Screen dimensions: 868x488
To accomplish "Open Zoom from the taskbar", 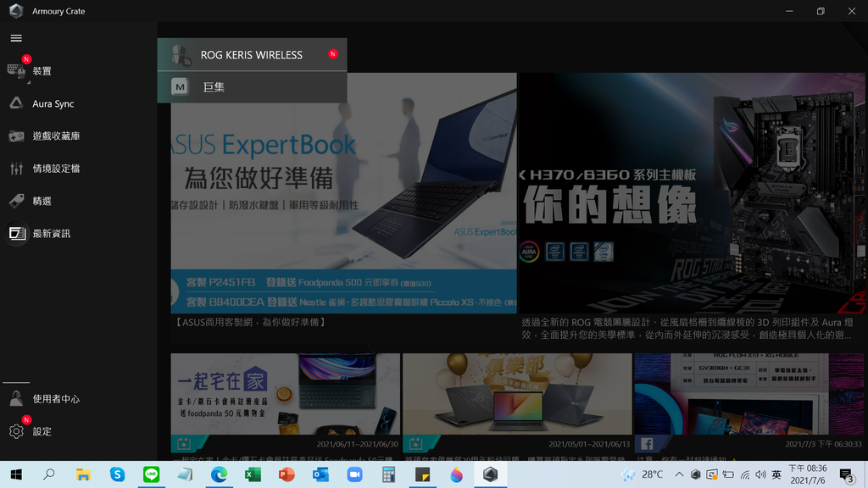I will 354,474.
